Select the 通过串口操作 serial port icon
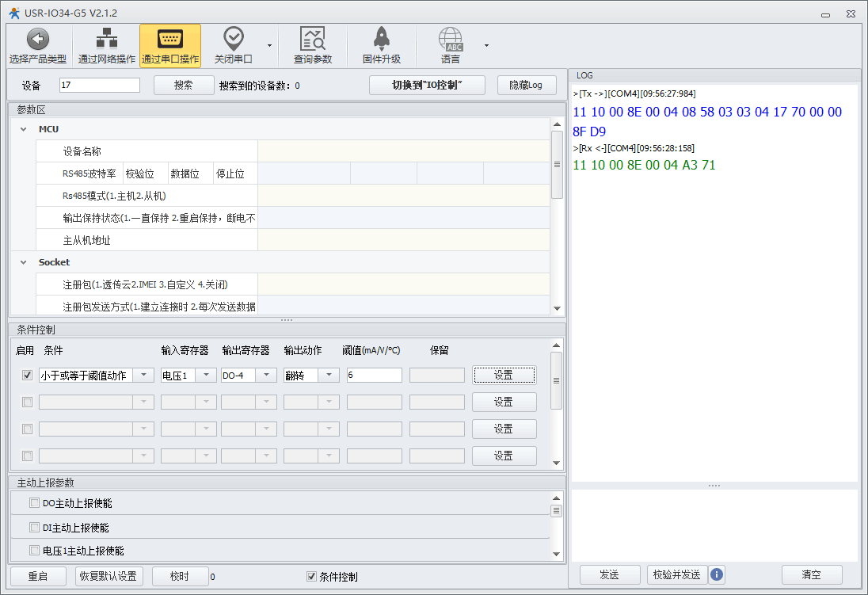Screen dimensions: 868x595 tap(170, 39)
